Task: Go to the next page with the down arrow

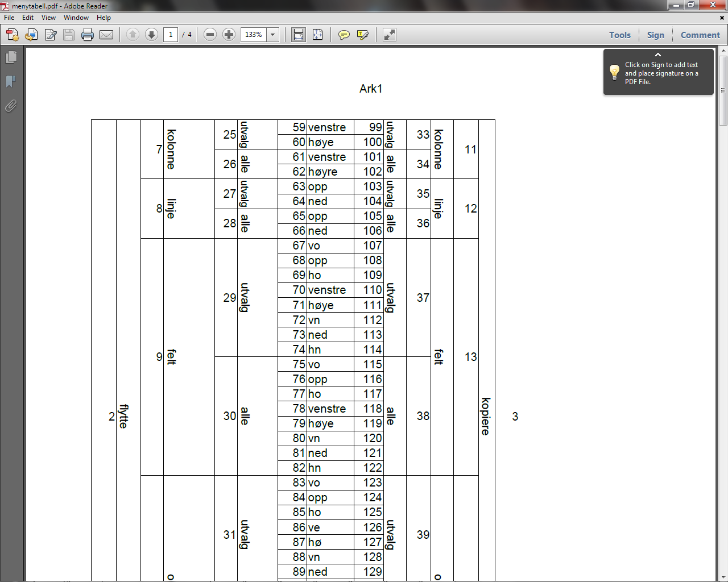Action: click(151, 35)
